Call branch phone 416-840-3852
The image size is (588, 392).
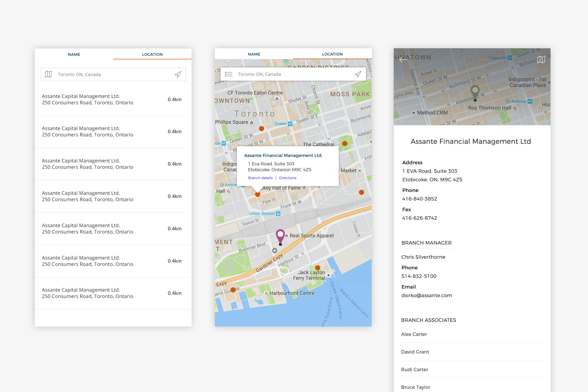click(x=419, y=199)
